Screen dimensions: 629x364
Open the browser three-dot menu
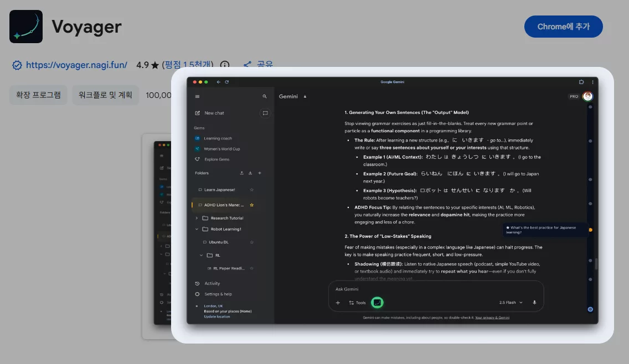[592, 82]
